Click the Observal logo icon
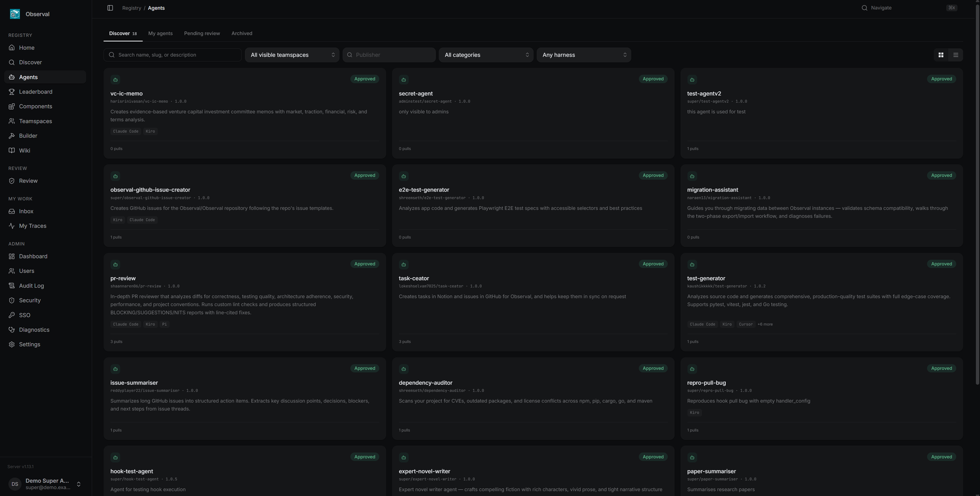980x496 pixels. (15, 14)
